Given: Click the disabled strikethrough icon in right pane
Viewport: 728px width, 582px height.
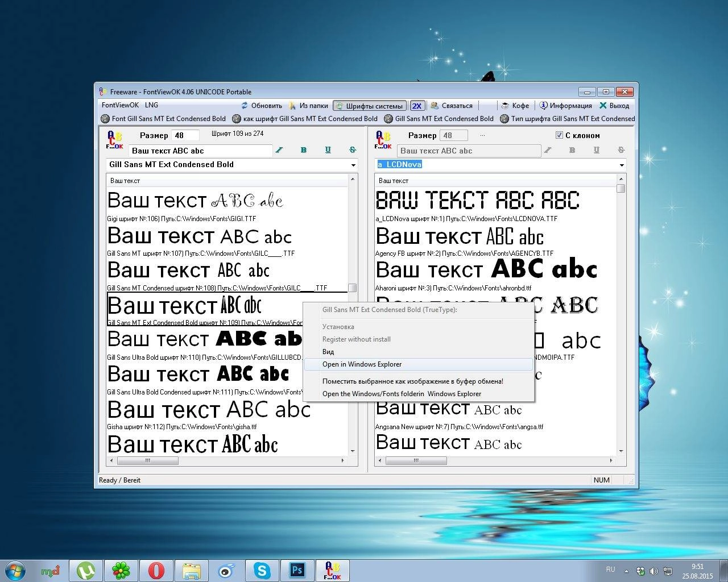Looking at the screenshot, I should tap(621, 150).
